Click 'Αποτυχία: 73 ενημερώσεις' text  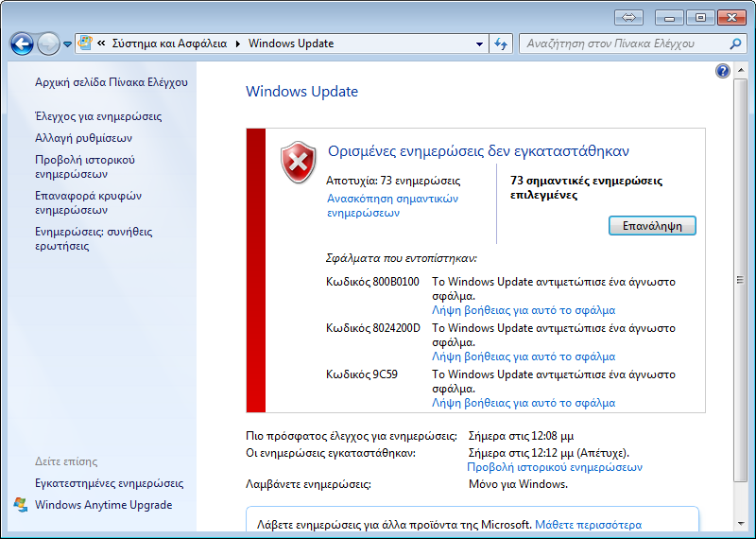393,181
